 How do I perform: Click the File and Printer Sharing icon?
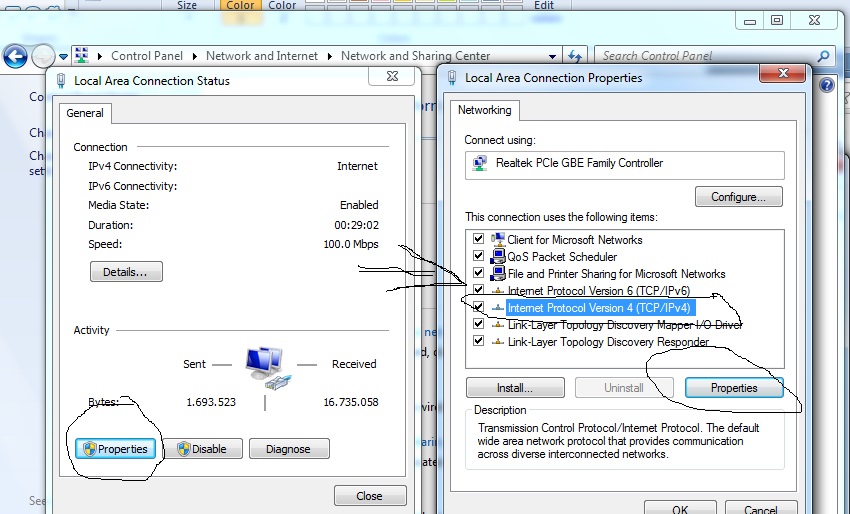498,273
